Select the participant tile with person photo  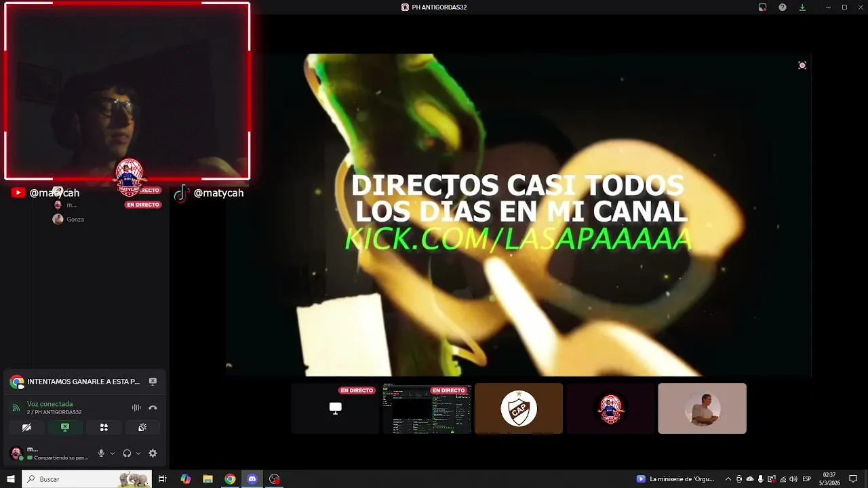[702, 408]
